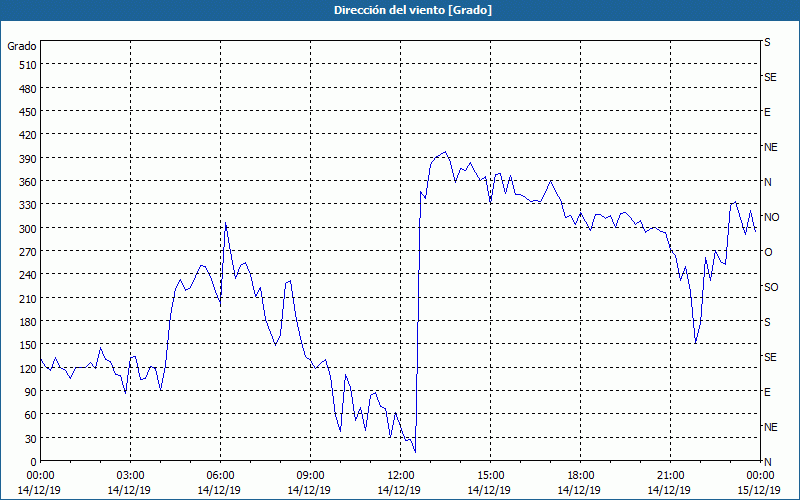800x500 pixels.
Task: Click the 360 y-axis tick label
Action: [27, 182]
